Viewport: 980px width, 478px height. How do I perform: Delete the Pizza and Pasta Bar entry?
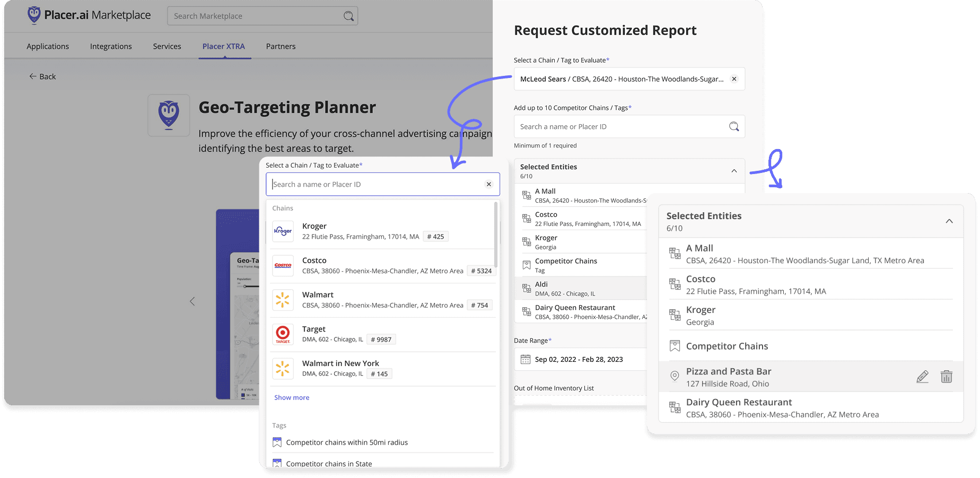[x=947, y=377]
